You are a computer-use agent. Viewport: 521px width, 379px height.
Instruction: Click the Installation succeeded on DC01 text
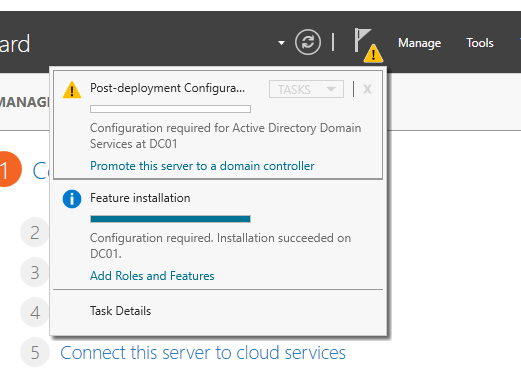(x=220, y=246)
